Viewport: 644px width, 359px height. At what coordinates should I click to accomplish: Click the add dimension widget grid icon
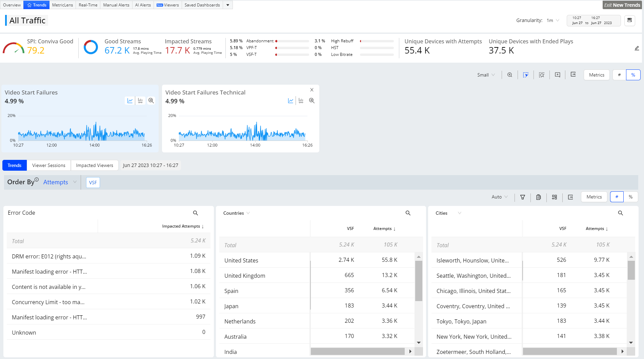pos(555,197)
